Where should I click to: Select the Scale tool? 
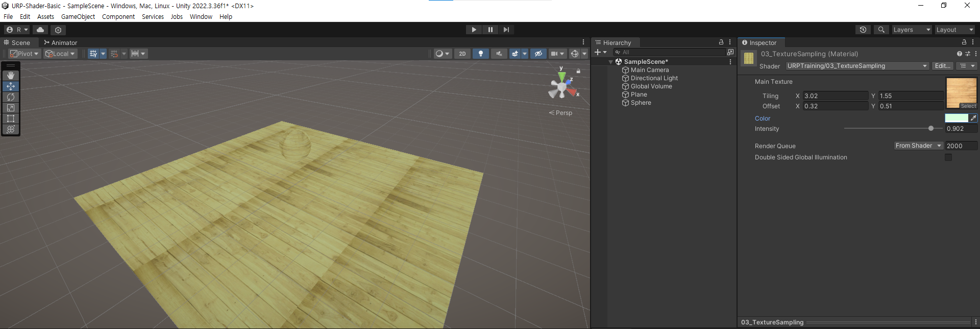tap(11, 108)
